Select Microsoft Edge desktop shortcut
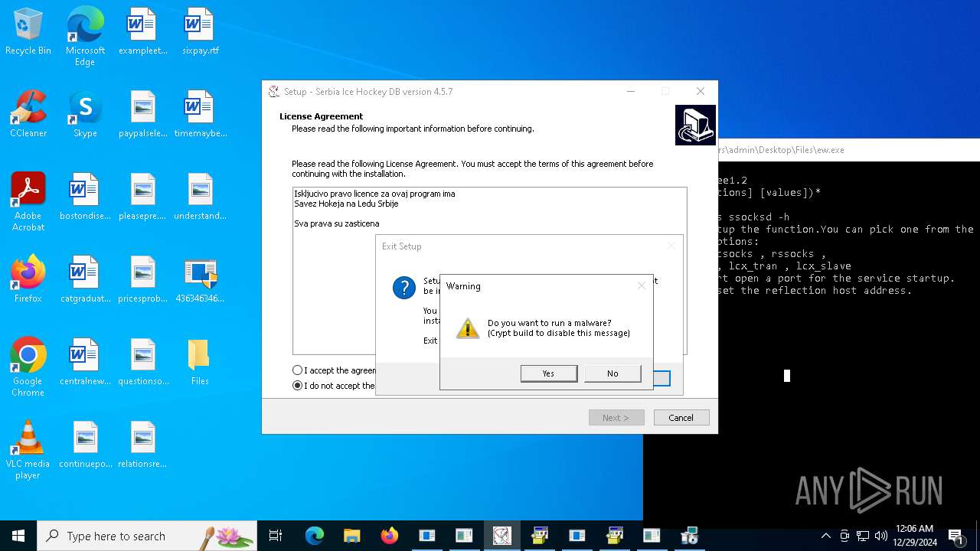980x551 pixels. point(85,37)
